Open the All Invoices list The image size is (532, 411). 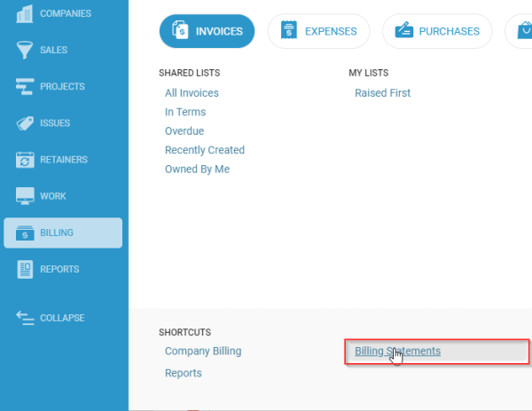[x=192, y=92]
